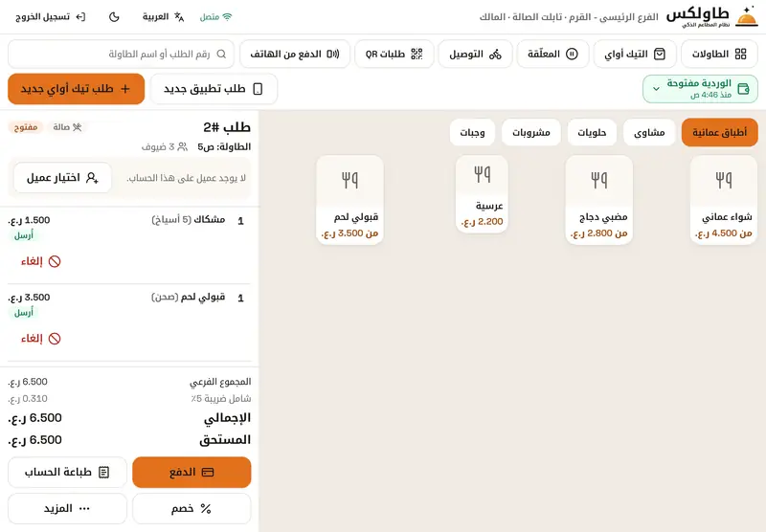The width and height of the screenshot is (766, 532).
Task: Cancel the قبولي لحم (صحن) item
Action: coord(40,338)
